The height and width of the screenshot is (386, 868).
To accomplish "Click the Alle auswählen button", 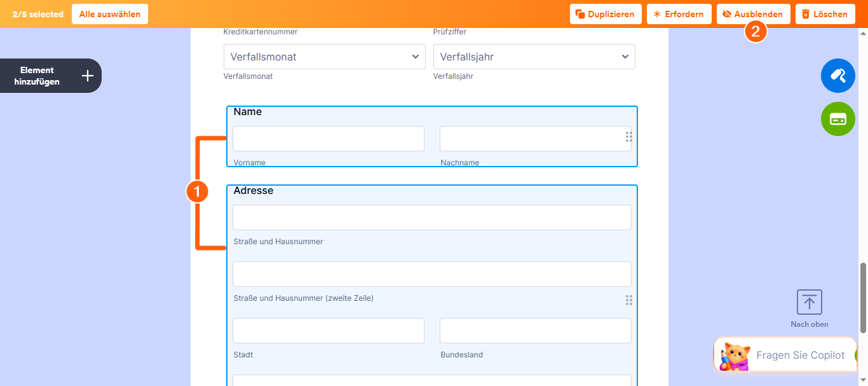I will click(x=110, y=14).
